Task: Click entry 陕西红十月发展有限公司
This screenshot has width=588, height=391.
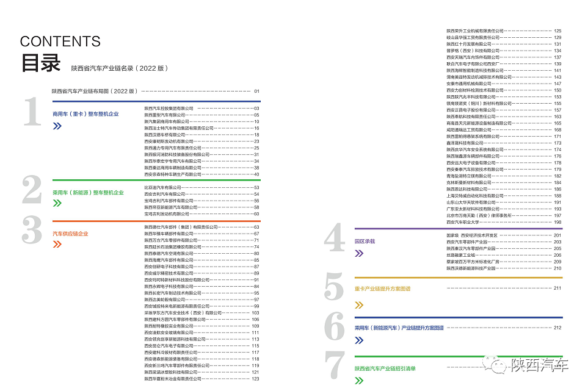Action: pos(469,44)
